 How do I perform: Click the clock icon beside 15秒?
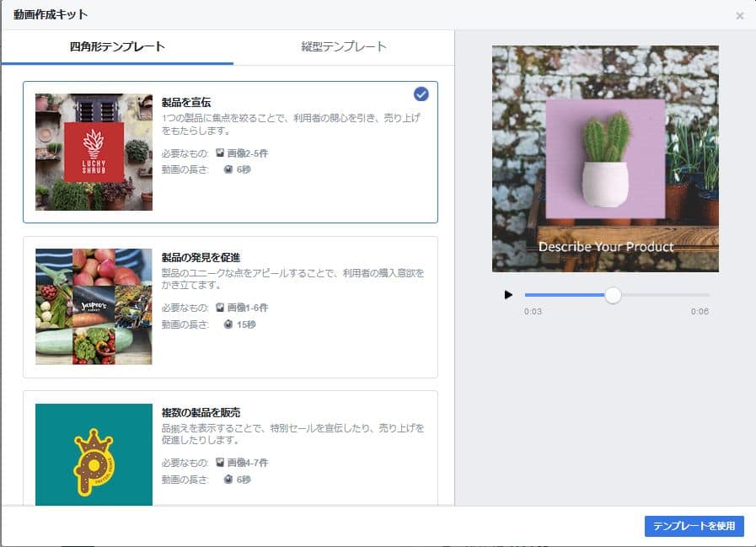tap(228, 324)
